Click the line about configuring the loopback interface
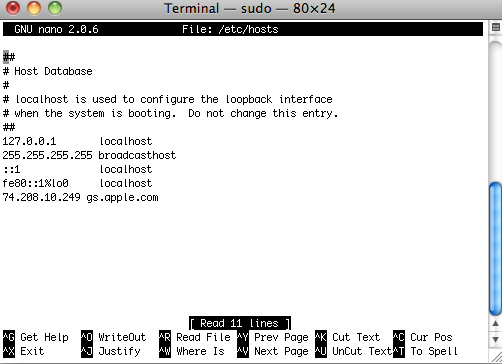Image resolution: width=502 pixels, height=364 pixels. (168, 99)
